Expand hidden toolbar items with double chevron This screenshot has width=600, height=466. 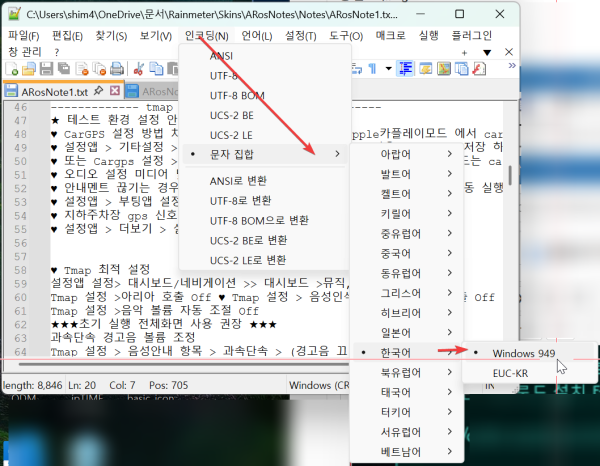pos(512,66)
